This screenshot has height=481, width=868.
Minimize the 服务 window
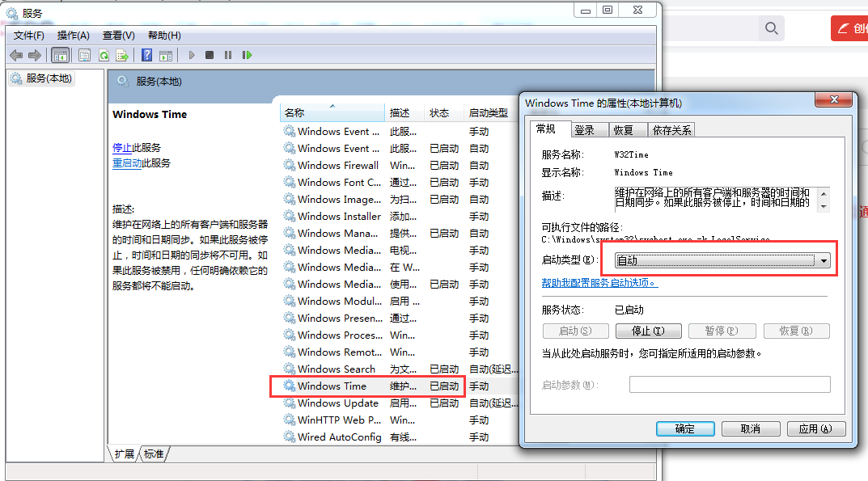(x=585, y=10)
